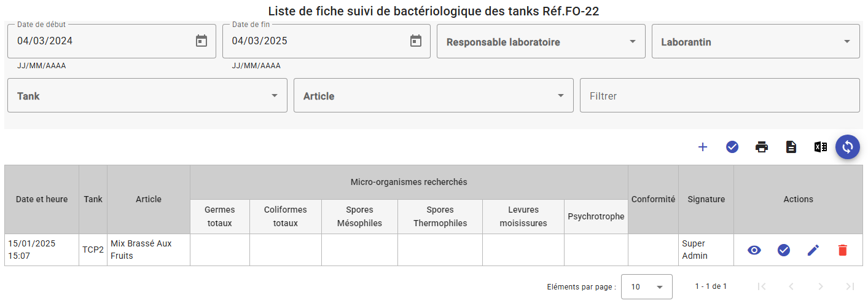Delete the TCP2 row with red trash icon

[x=843, y=250]
